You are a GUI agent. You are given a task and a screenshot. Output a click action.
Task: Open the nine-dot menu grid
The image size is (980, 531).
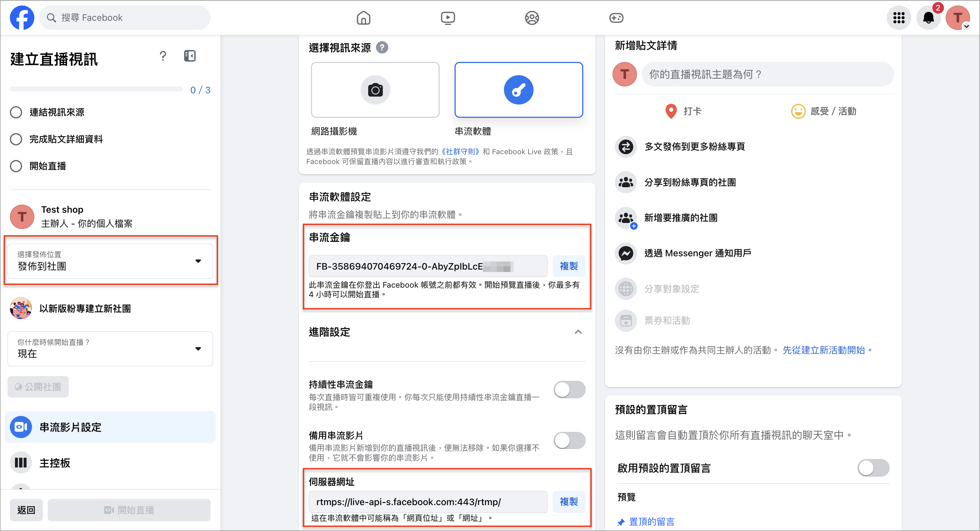[x=899, y=17]
